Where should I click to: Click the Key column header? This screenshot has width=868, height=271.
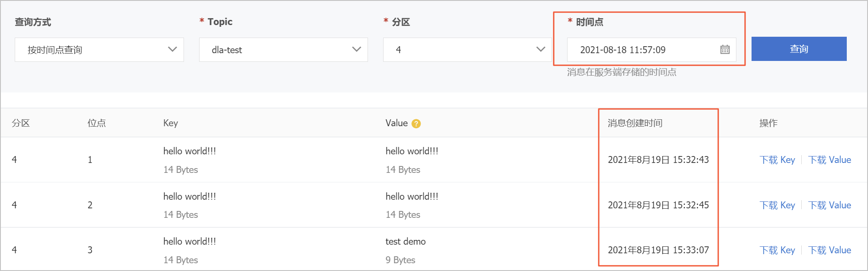tap(171, 123)
